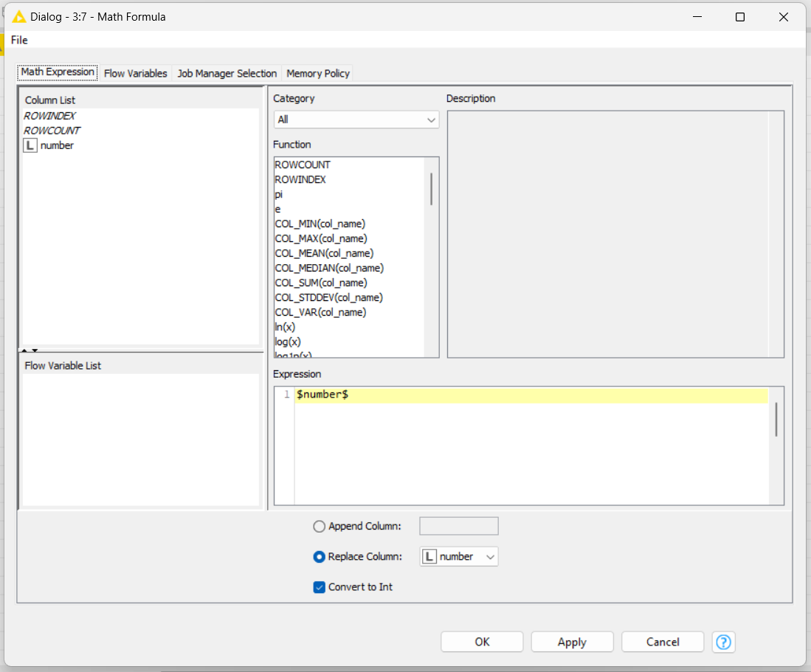Select the e constant function
The width and height of the screenshot is (811, 672).
click(x=277, y=209)
